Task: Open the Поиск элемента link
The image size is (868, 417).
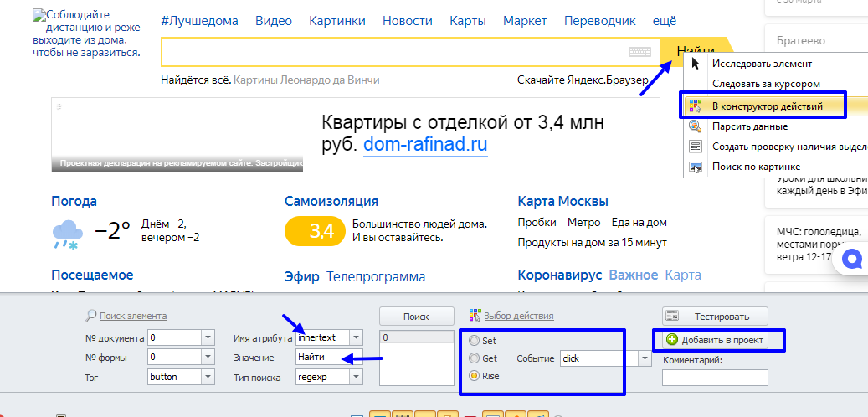Action: pos(133,316)
